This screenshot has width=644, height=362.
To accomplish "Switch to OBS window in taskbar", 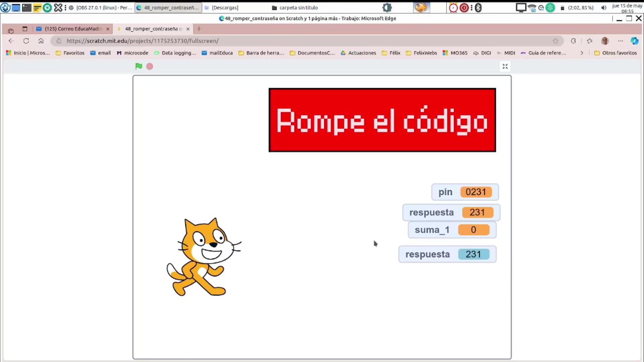I will [x=101, y=8].
